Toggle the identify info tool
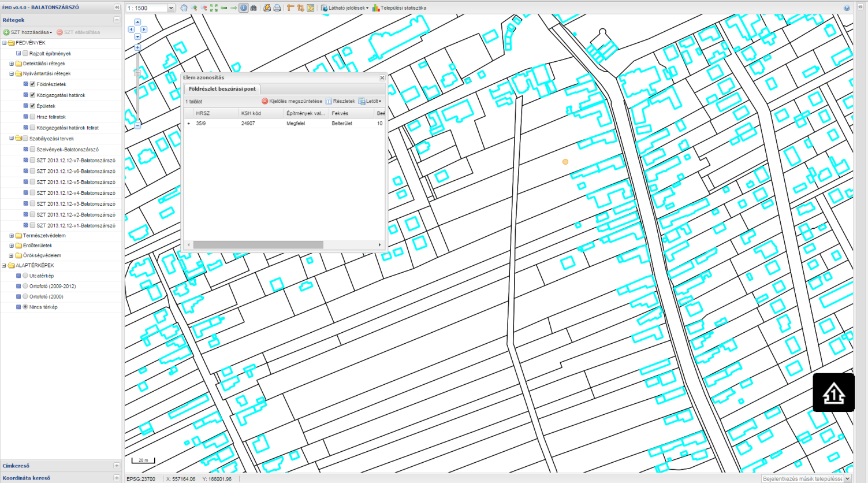This screenshot has width=868, height=483. pyautogui.click(x=244, y=8)
